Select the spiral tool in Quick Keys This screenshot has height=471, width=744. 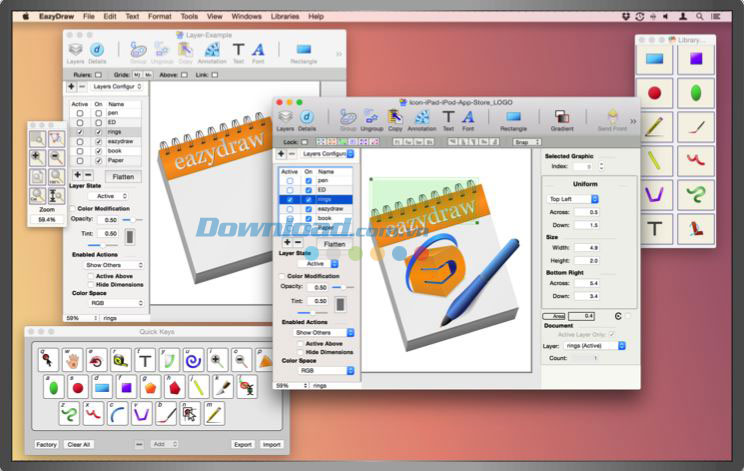point(193,361)
